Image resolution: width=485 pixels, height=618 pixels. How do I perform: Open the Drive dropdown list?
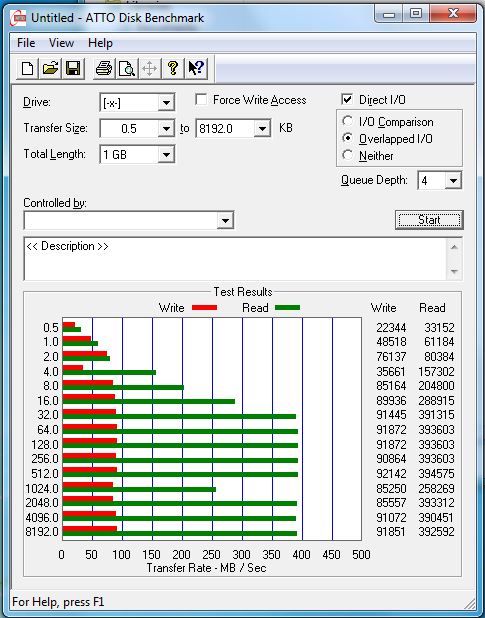coord(166,103)
